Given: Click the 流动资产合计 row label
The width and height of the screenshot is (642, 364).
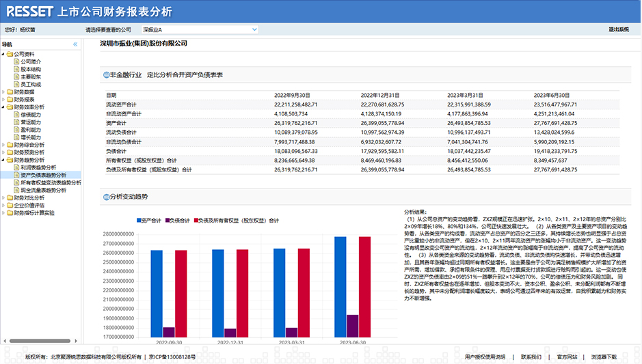Looking at the screenshot, I should point(121,104).
